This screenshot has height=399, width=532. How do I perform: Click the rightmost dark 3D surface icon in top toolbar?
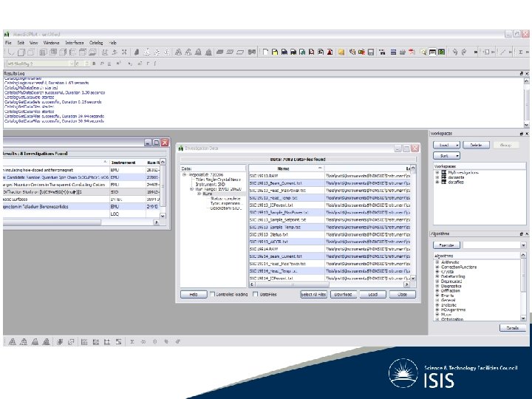click(208, 52)
